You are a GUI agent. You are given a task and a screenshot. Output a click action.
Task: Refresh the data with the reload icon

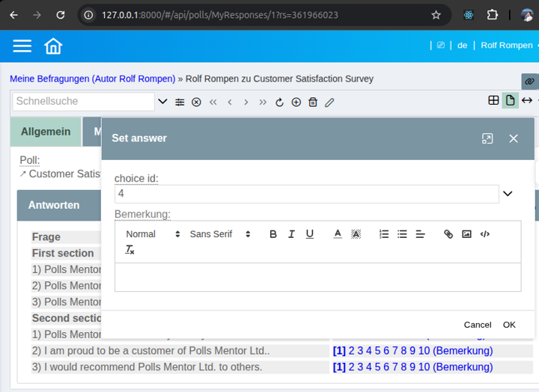point(279,102)
